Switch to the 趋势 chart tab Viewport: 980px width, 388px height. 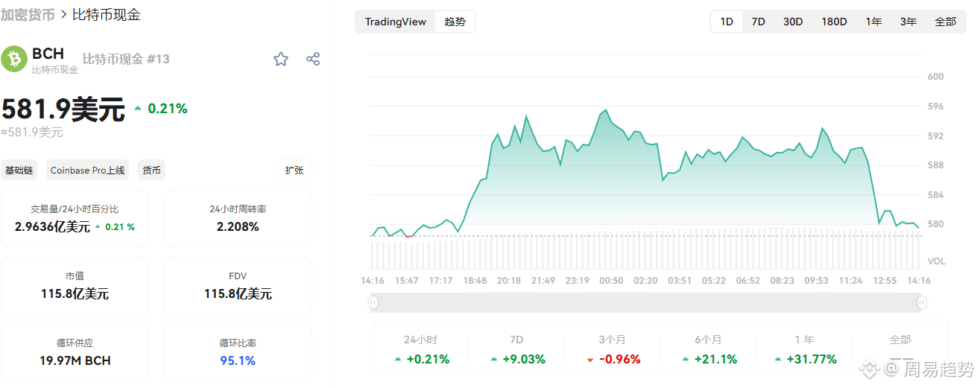coord(455,22)
